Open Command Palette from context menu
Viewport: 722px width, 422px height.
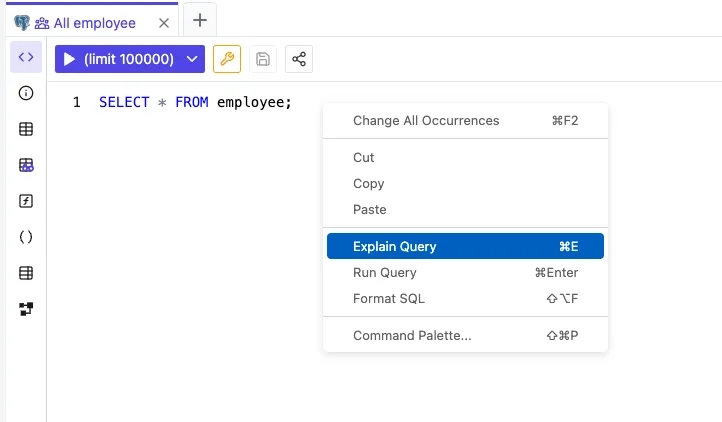(465, 335)
